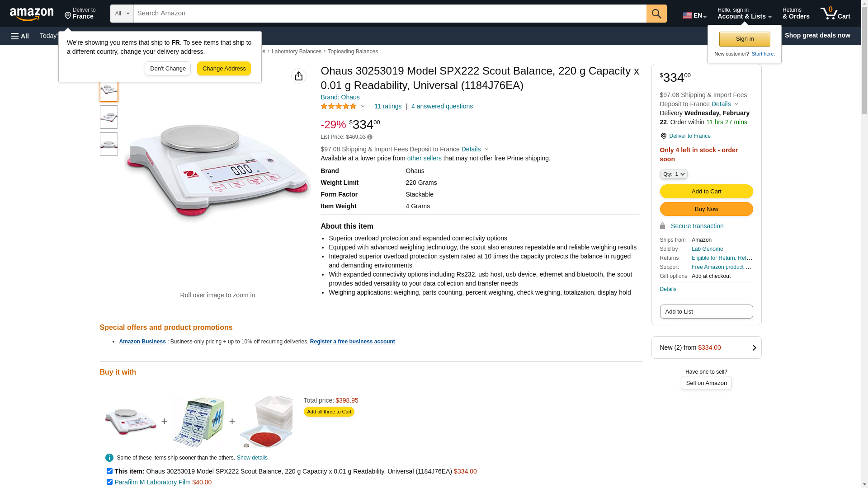
Task: Open the Toploading Balances breadcrumb
Action: (353, 52)
